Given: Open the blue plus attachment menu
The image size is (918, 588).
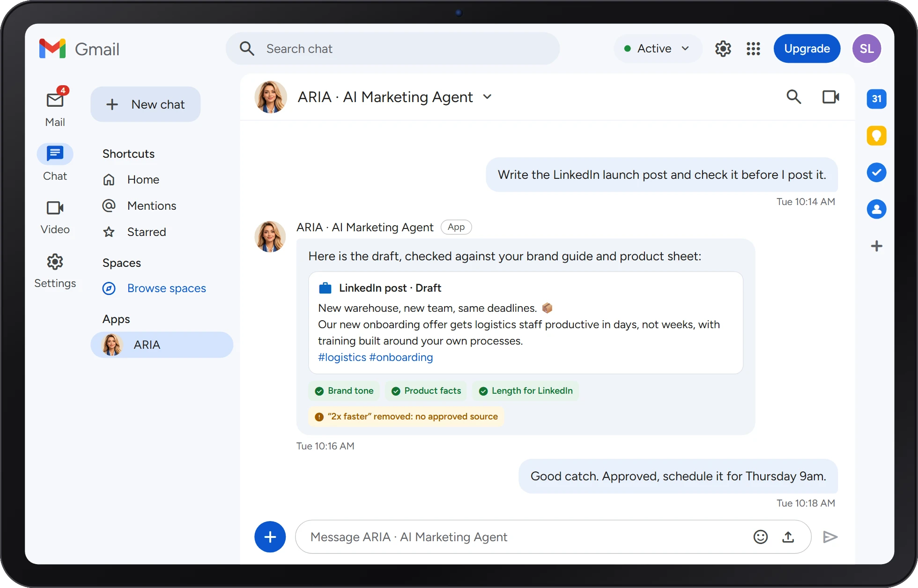Looking at the screenshot, I should pyautogui.click(x=270, y=537).
